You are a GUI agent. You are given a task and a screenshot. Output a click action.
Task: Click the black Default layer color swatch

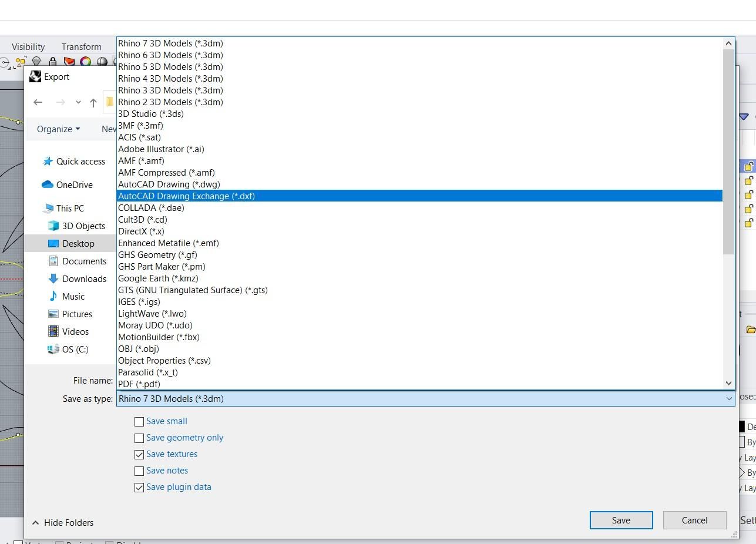pos(742,426)
